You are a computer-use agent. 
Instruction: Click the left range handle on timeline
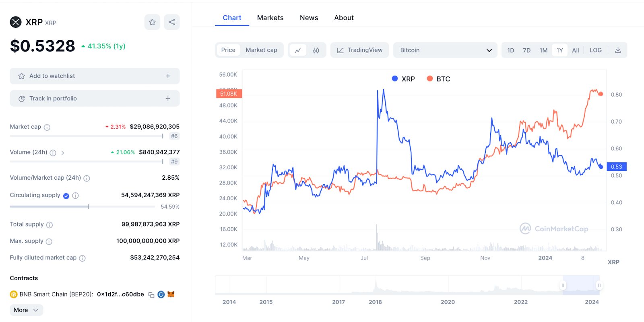pos(563,285)
